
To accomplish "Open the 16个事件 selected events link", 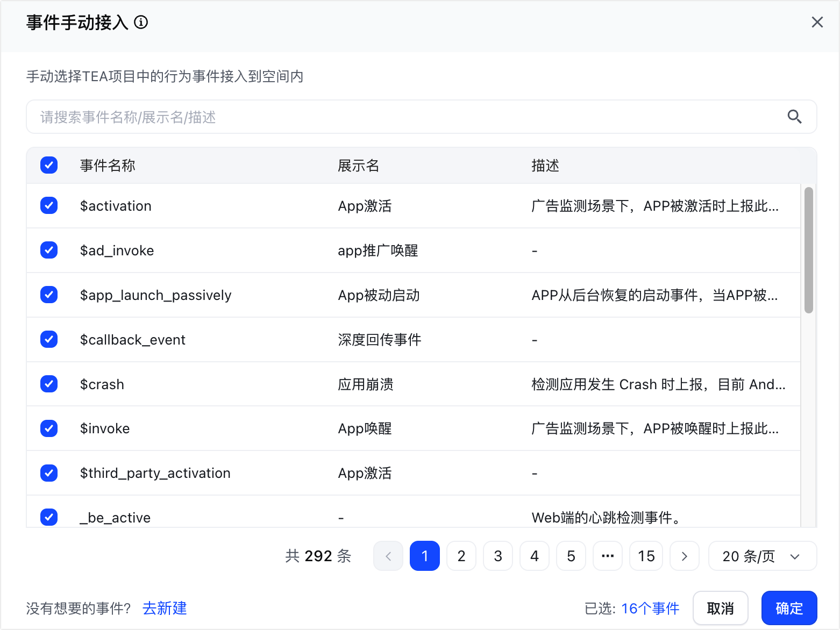I will [x=650, y=608].
